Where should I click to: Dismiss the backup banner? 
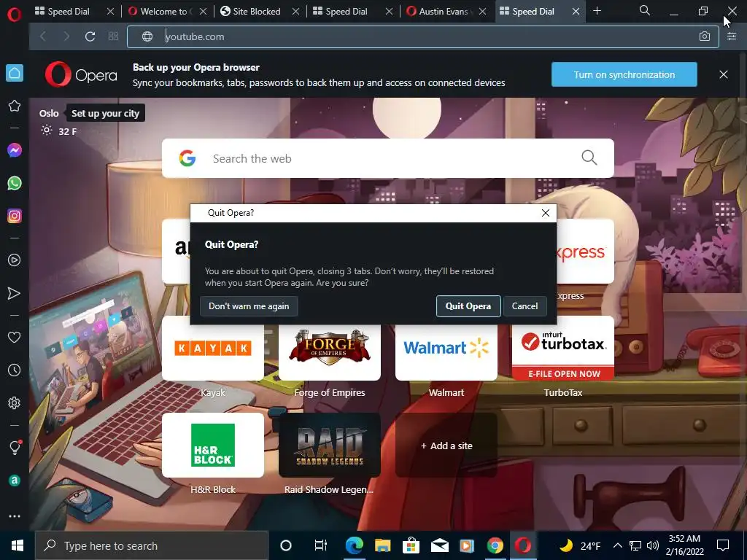724,74
